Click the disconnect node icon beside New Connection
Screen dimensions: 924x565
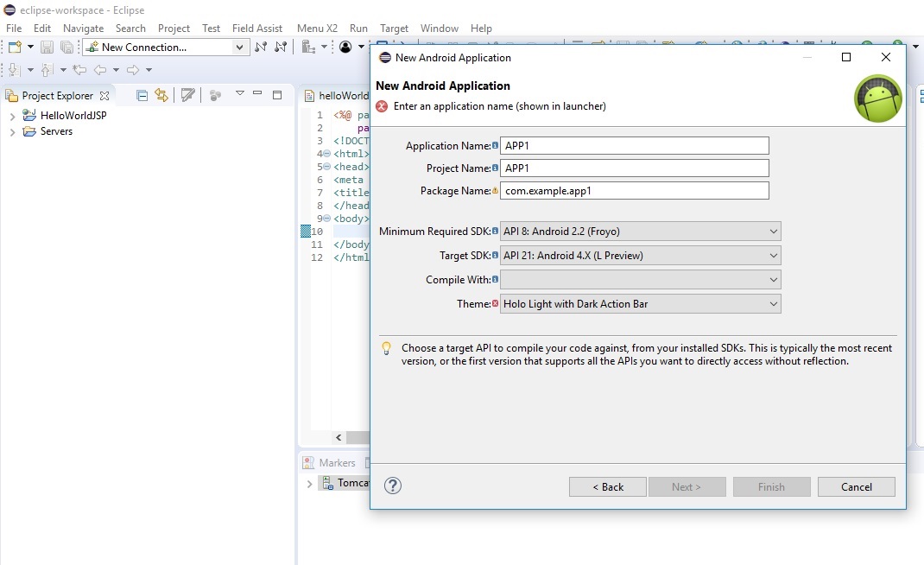pos(281,48)
